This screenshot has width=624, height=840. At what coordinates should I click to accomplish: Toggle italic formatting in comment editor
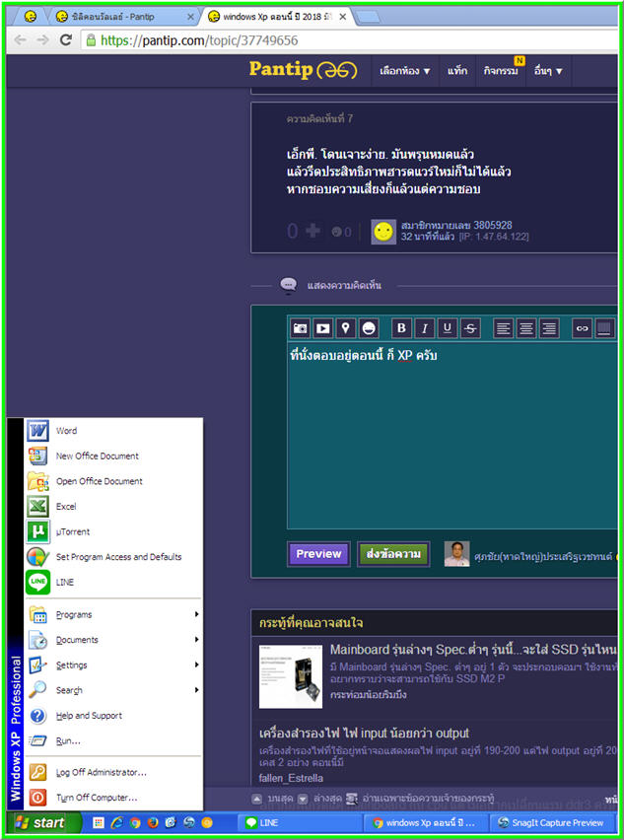[x=425, y=328]
